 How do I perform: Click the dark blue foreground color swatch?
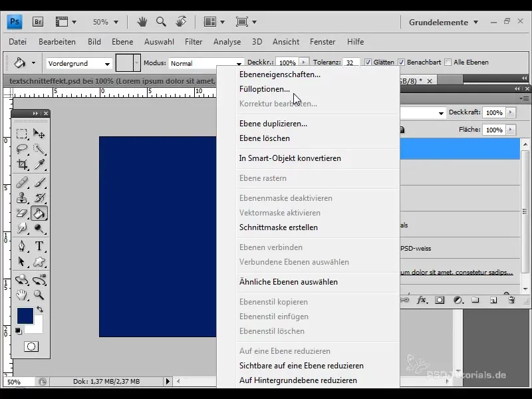25,315
